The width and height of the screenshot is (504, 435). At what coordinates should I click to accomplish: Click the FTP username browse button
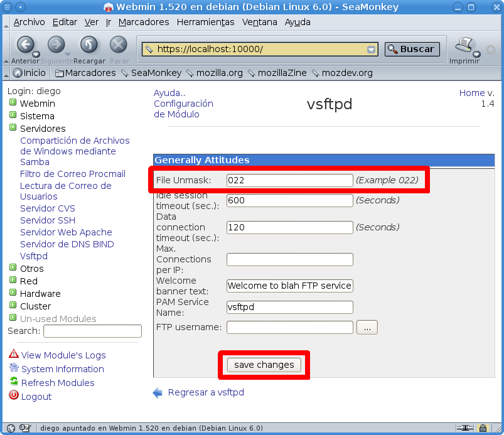[x=367, y=327]
